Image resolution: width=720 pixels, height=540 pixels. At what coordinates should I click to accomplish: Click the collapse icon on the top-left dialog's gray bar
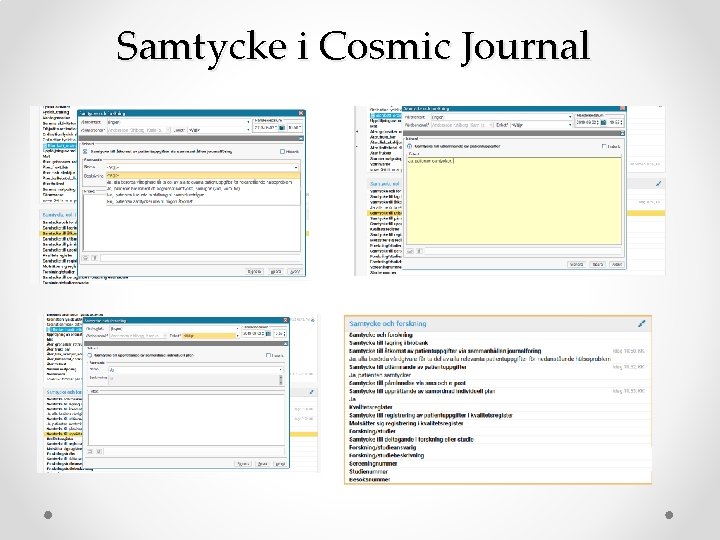(x=301, y=138)
